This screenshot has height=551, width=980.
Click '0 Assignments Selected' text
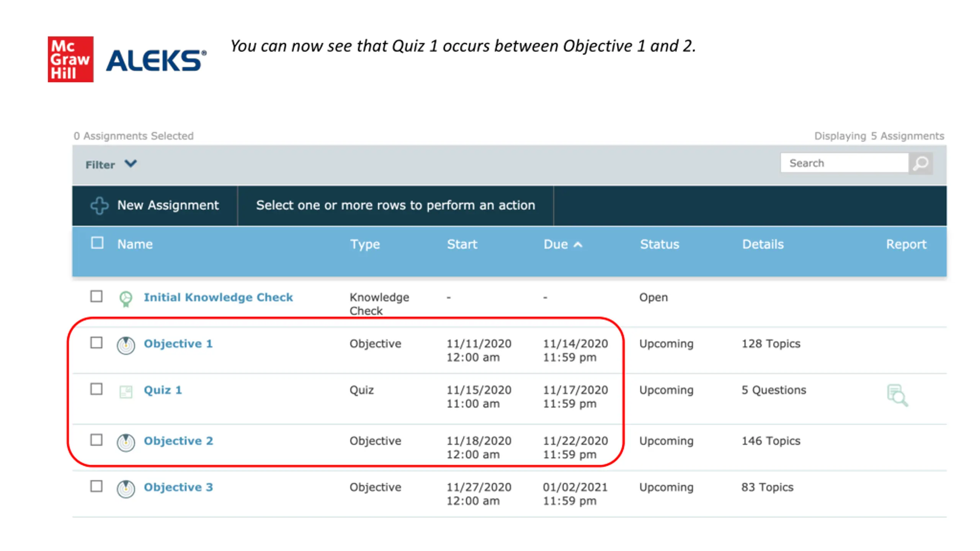pyautogui.click(x=134, y=136)
